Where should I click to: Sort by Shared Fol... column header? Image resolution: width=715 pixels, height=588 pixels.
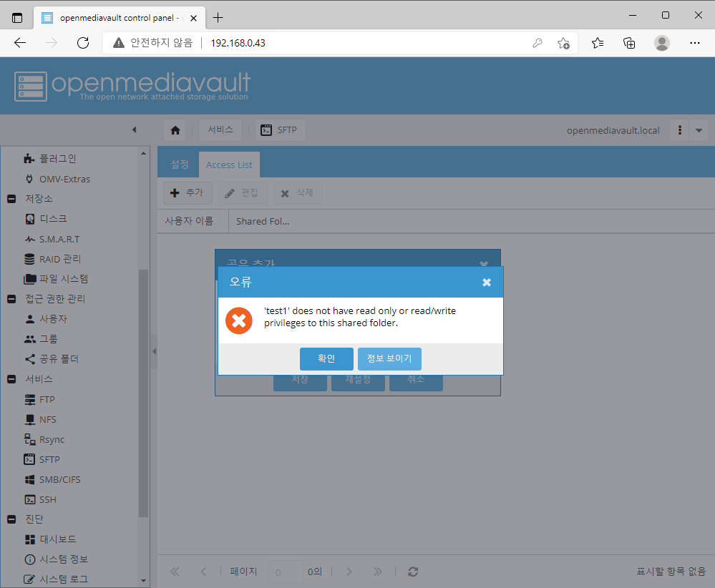(x=263, y=221)
